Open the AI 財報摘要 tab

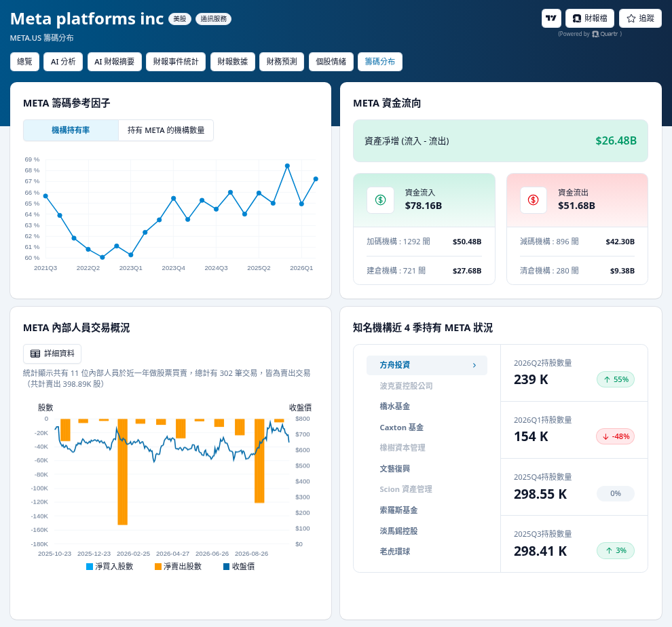(115, 62)
